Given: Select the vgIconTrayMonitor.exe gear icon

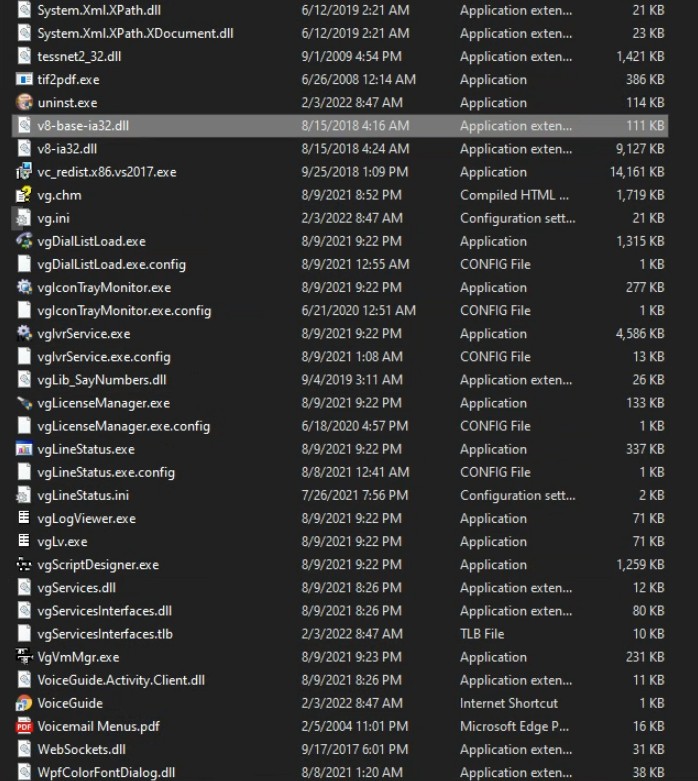Looking at the screenshot, I should click(24, 287).
